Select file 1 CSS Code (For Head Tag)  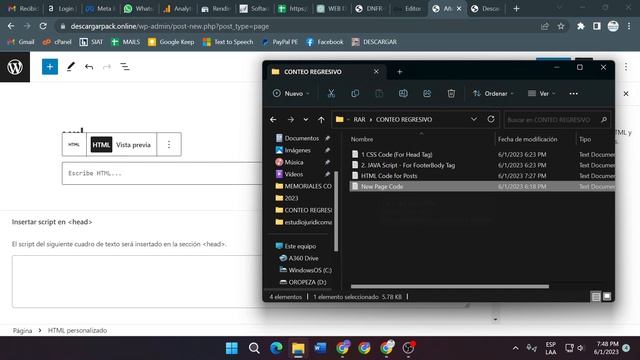(x=482, y=154)
